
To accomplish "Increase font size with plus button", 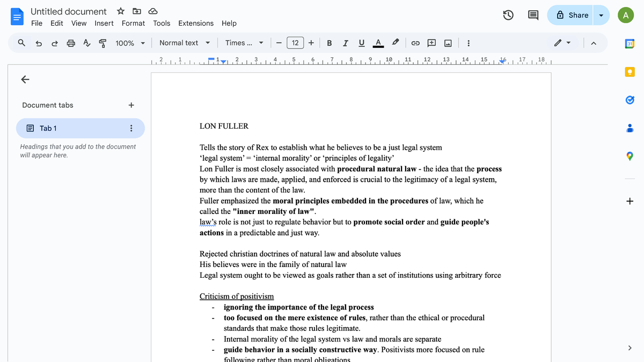I will (311, 43).
